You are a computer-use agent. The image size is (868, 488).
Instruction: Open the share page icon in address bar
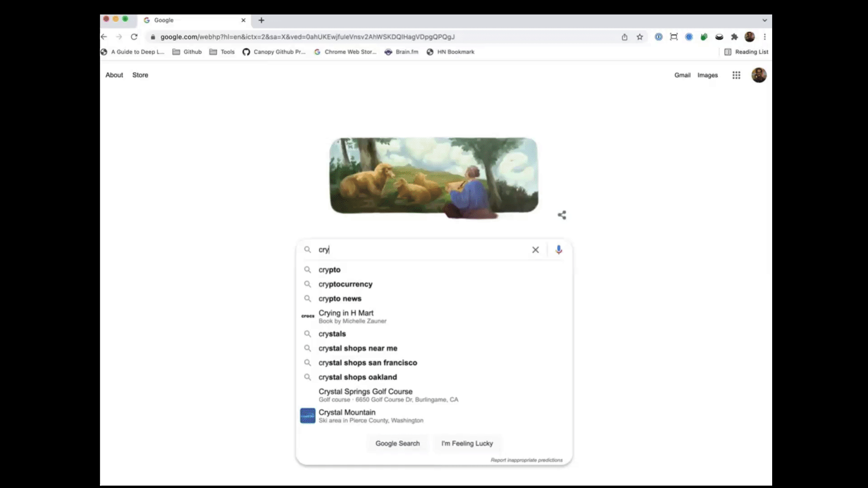[624, 37]
